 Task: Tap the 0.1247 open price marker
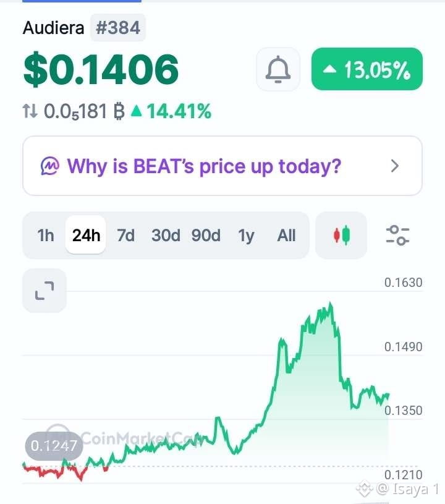[x=54, y=445]
